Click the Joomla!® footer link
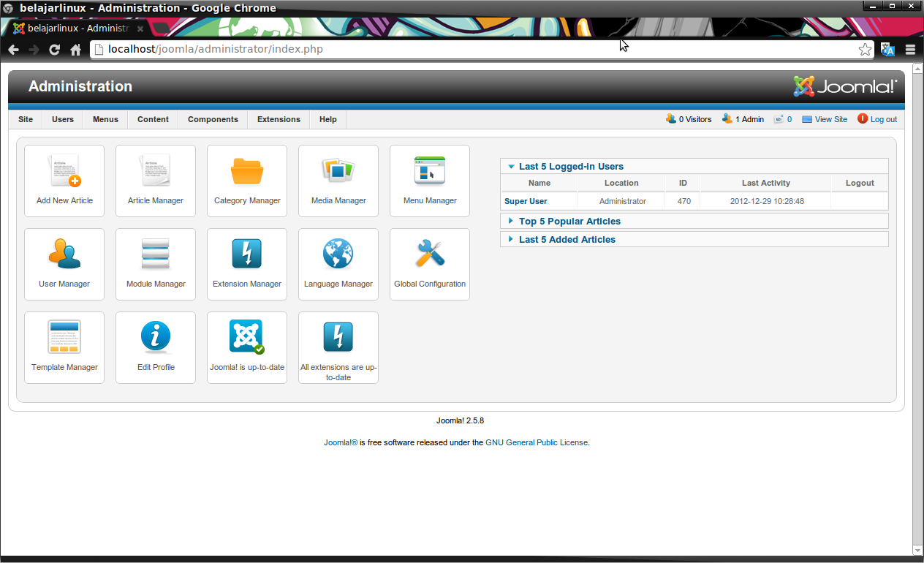Viewport: 924px width, 563px height. pos(341,442)
